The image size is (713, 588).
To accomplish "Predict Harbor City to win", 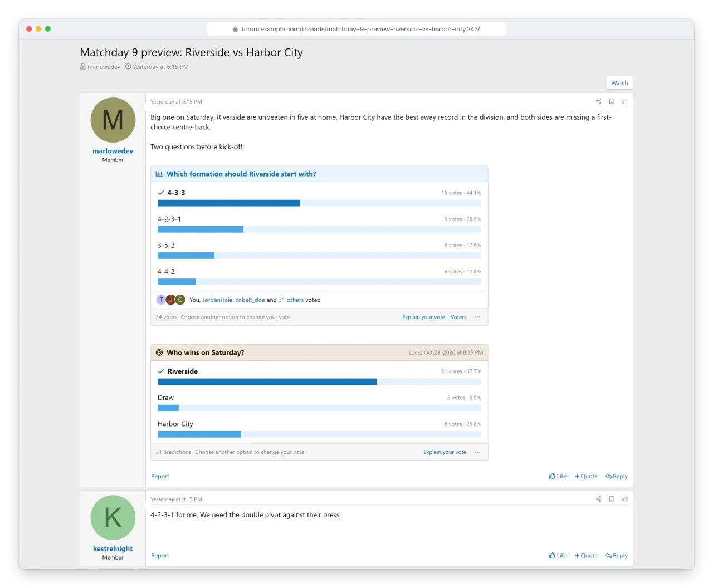I will click(x=319, y=429).
